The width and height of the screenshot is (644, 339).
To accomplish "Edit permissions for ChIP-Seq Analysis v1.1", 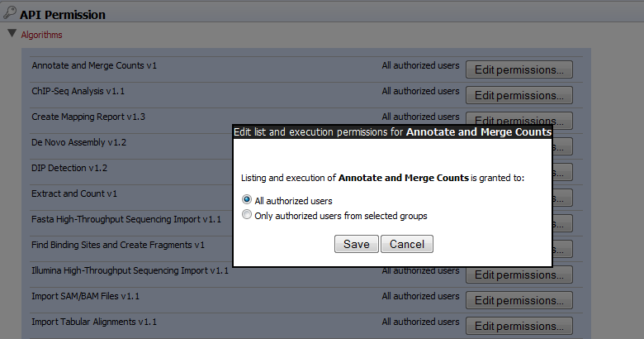I will [x=519, y=95].
